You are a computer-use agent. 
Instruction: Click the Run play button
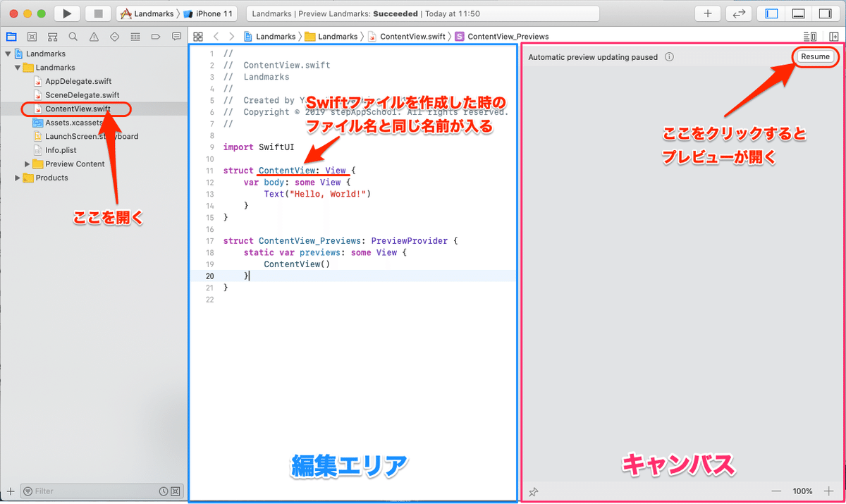[66, 13]
